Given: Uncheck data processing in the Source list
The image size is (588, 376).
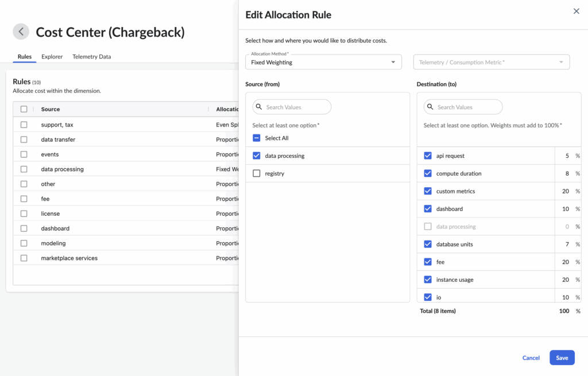Looking at the screenshot, I should (x=256, y=156).
